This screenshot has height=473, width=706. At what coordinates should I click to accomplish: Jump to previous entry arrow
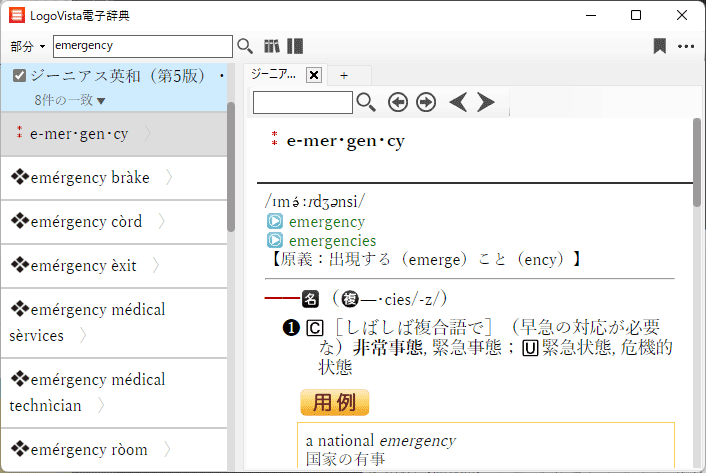458,102
